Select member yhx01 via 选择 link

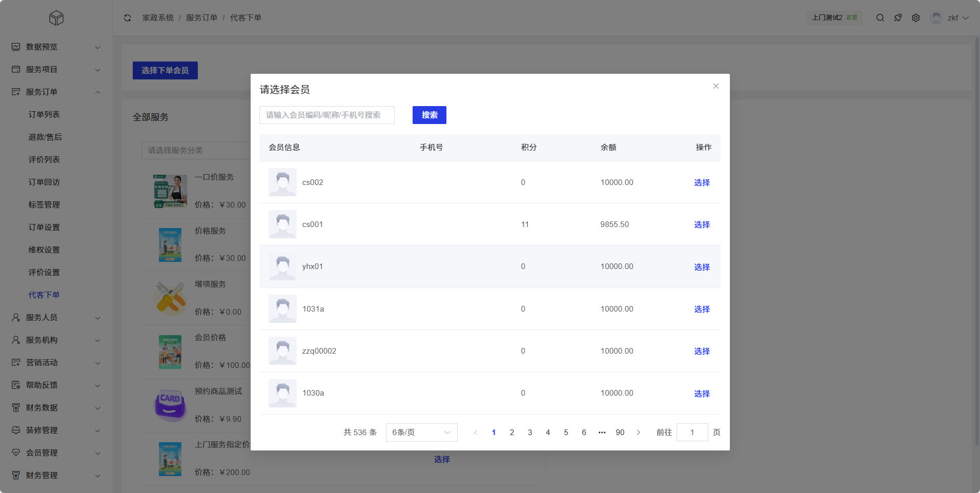[x=702, y=267]
